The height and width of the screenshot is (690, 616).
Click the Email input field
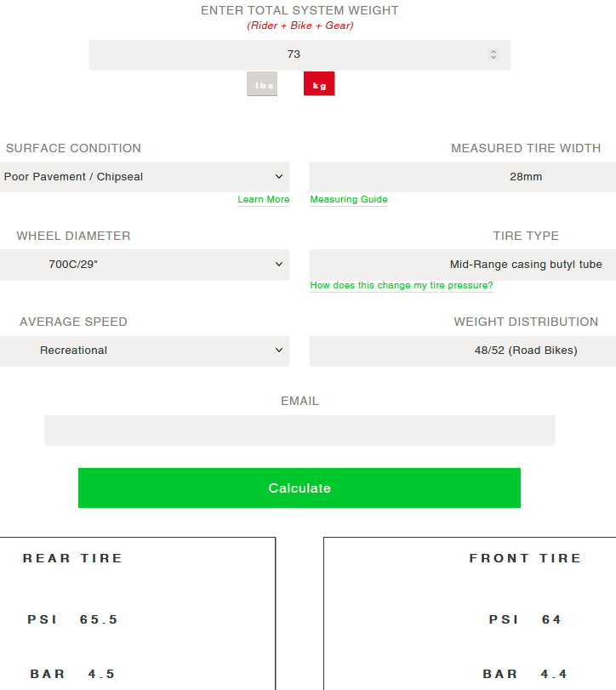click(299, 431)
